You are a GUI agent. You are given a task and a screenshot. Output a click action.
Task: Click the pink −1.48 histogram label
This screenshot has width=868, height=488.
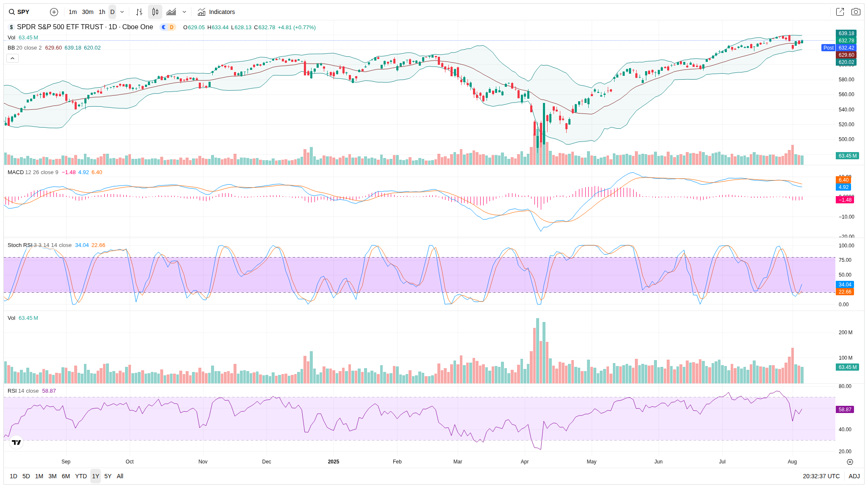[x=845, y=200]
